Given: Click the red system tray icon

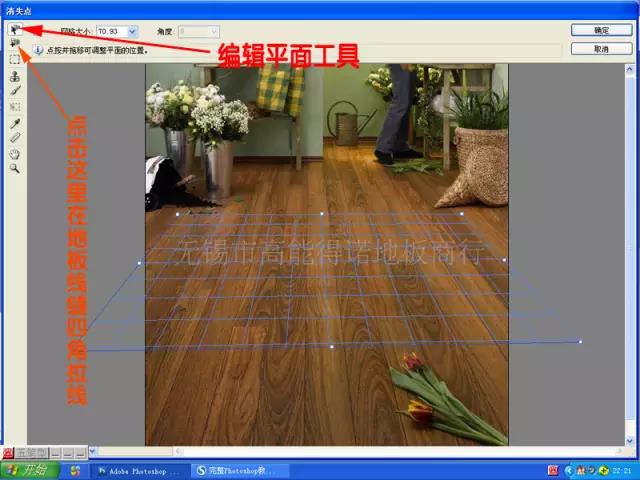Looking at the screenshot, I should (x=553, y=471).
